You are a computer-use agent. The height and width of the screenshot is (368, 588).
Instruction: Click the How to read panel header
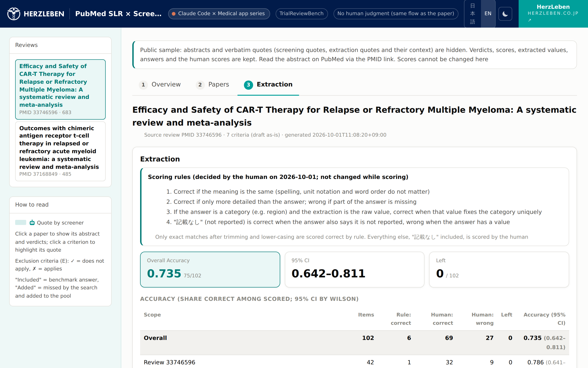point(60,205)
